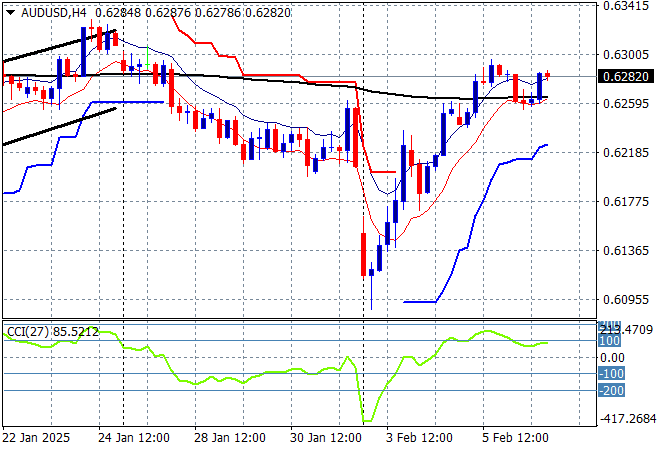Image resolution: width=660 pixels, height=450 pixels.
Task: Select the current price tag 0.62820
Action: (x=627, y=76)
